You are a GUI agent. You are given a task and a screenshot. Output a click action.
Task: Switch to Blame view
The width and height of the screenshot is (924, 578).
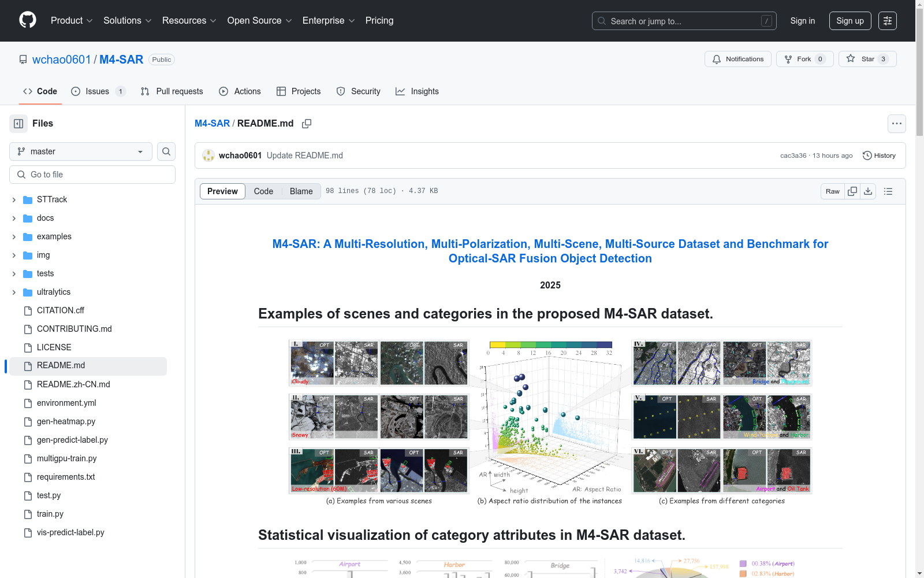pyautogui.click(x=301, y=191)
